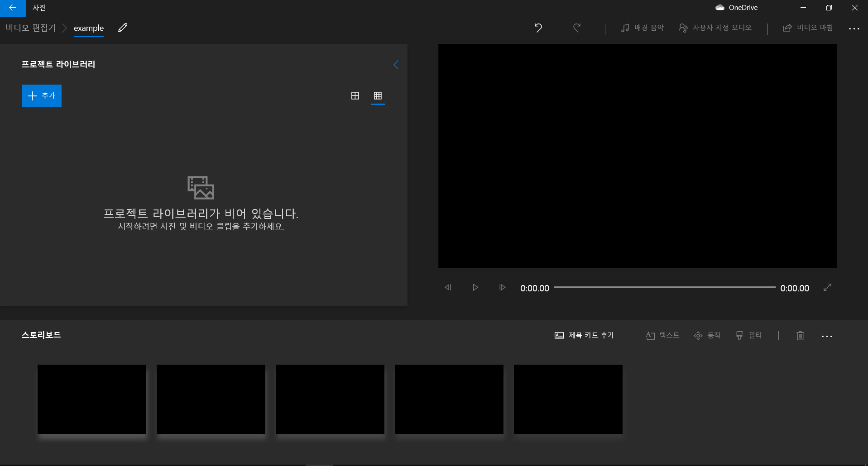Click the example project name

tap(89, 29)
